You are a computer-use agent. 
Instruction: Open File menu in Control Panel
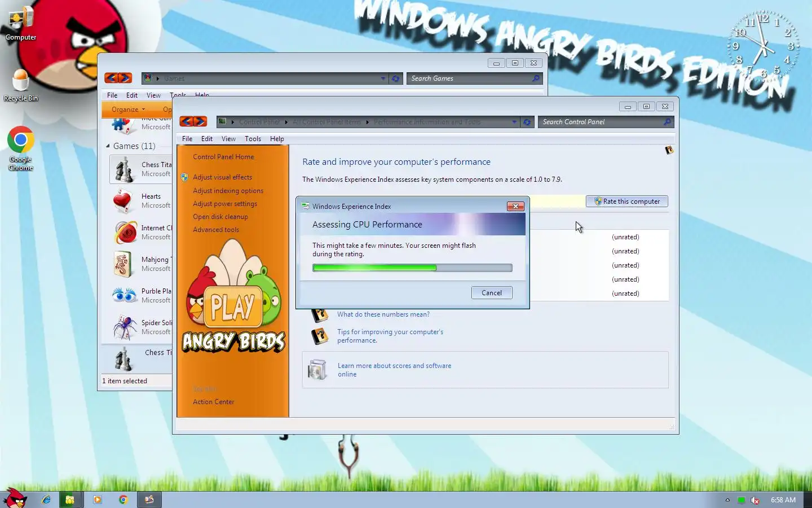click(x=187, y=139)
